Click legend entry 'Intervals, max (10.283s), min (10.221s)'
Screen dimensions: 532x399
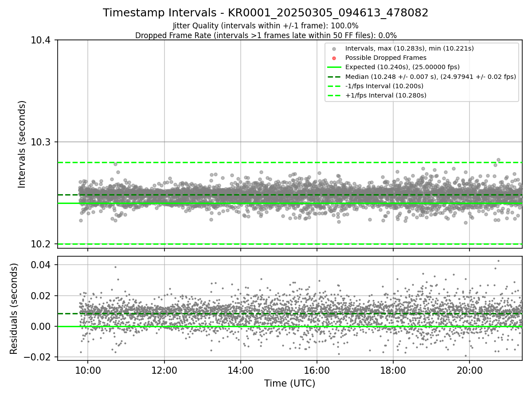410,48
